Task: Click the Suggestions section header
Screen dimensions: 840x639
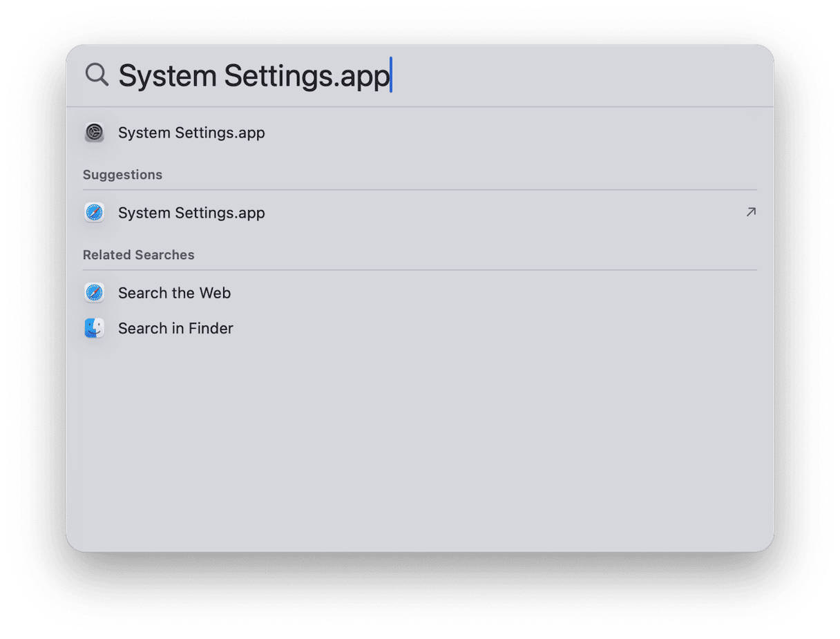Action: click(x=122, y=175)
